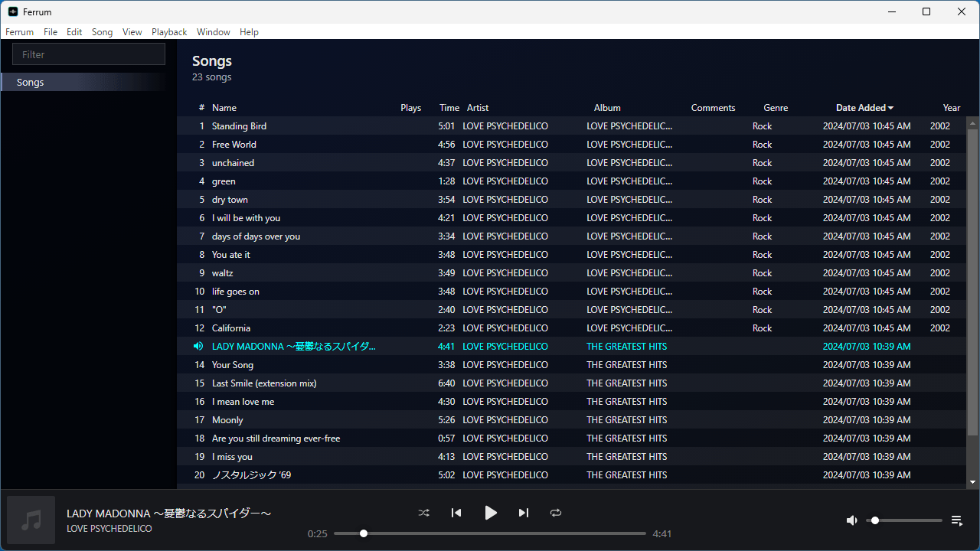Viewport: 980px width, 551px height.
Task: Select the song unchained
Action: pos(572,163)
